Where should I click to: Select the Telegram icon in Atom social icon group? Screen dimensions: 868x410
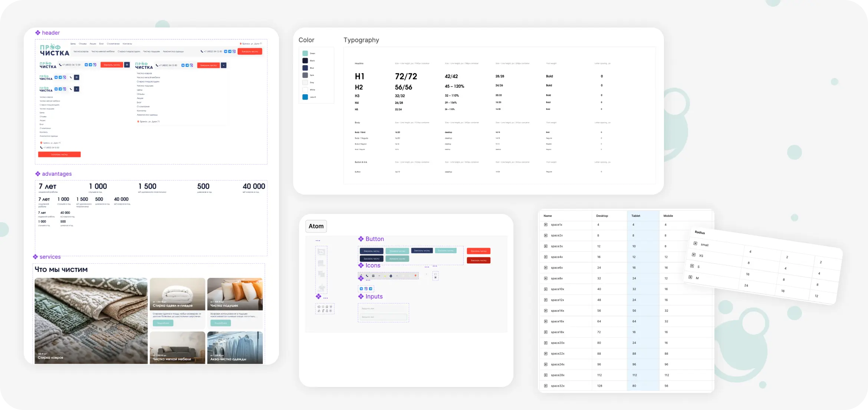[x=371, y=289]
